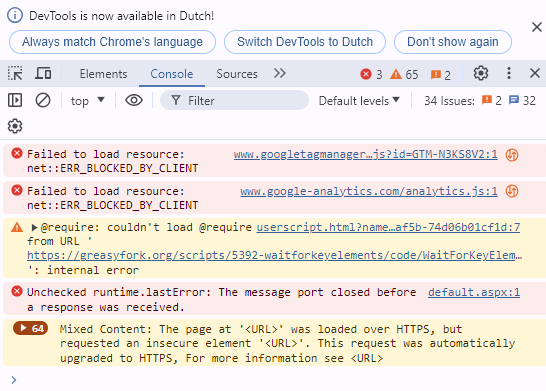Click the warning count 65 indicator
Image resolution: width=546 pixels, height=391 pixels.
click(404, 74)
